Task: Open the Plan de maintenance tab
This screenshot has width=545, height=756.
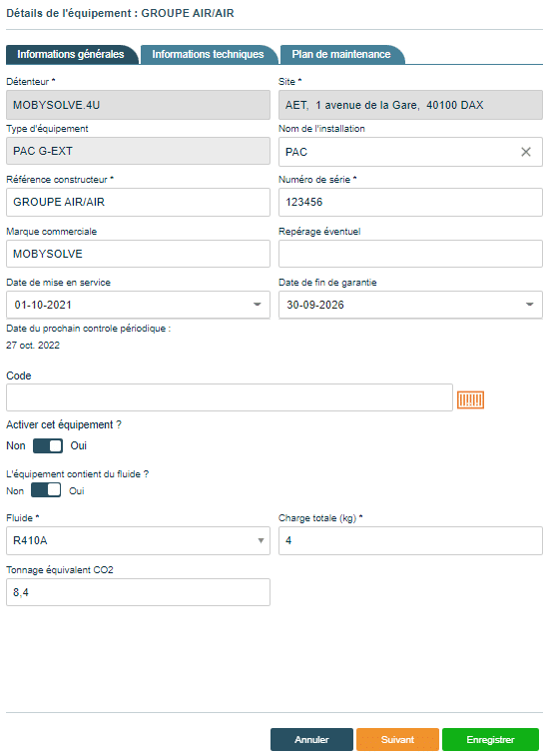Action: 341,55
